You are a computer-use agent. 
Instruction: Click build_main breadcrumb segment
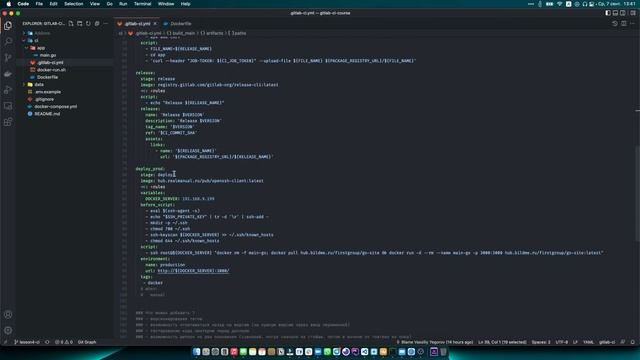181,33
